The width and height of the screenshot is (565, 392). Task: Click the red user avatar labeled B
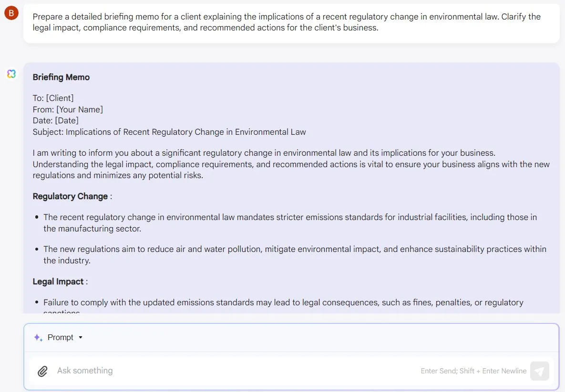11,13
